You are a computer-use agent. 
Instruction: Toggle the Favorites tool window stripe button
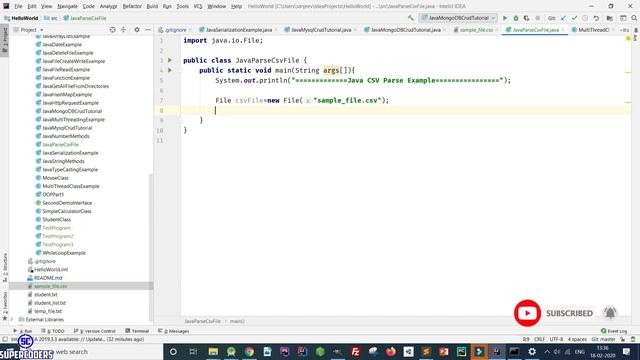click(4, 305)
